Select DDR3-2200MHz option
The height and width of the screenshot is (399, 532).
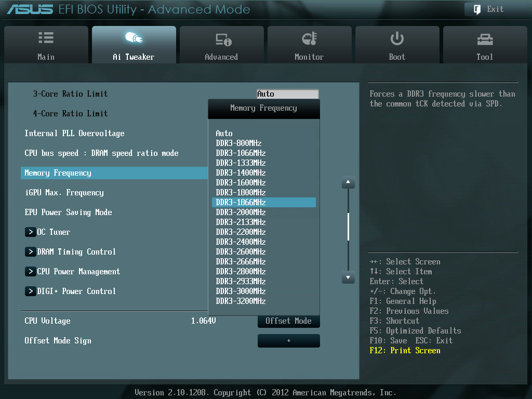(264, 232)
